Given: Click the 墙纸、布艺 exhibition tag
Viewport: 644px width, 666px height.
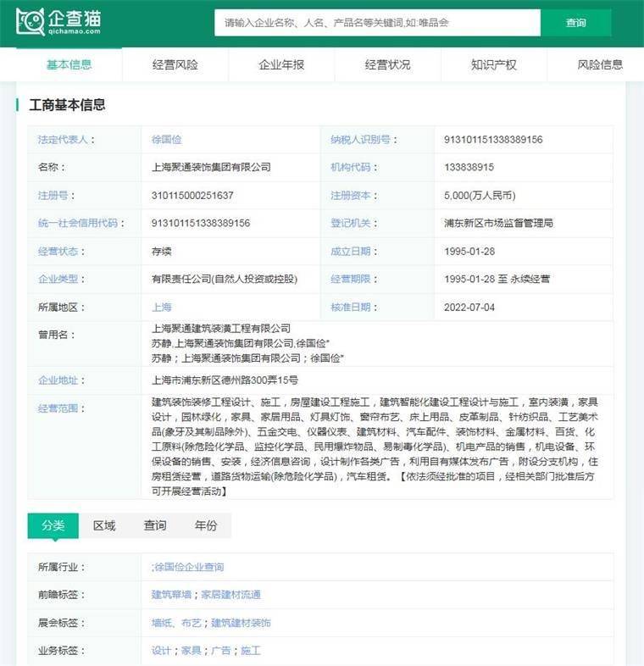Looking at the screenshot, I should point(176,623).
